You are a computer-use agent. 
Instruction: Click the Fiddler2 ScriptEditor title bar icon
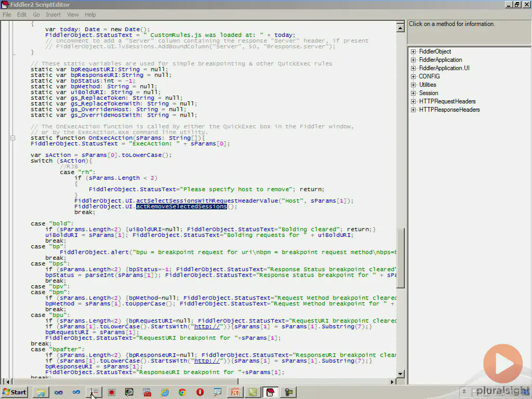pos(5,4)
